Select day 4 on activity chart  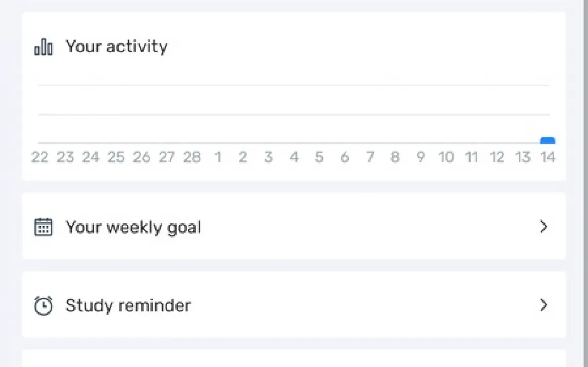coord(293,157)
